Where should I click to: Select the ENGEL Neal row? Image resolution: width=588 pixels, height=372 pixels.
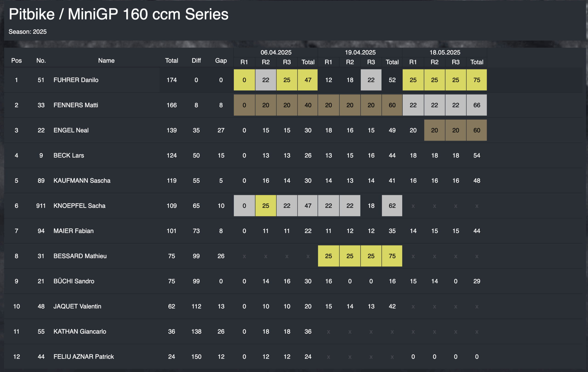coord(293,130)
